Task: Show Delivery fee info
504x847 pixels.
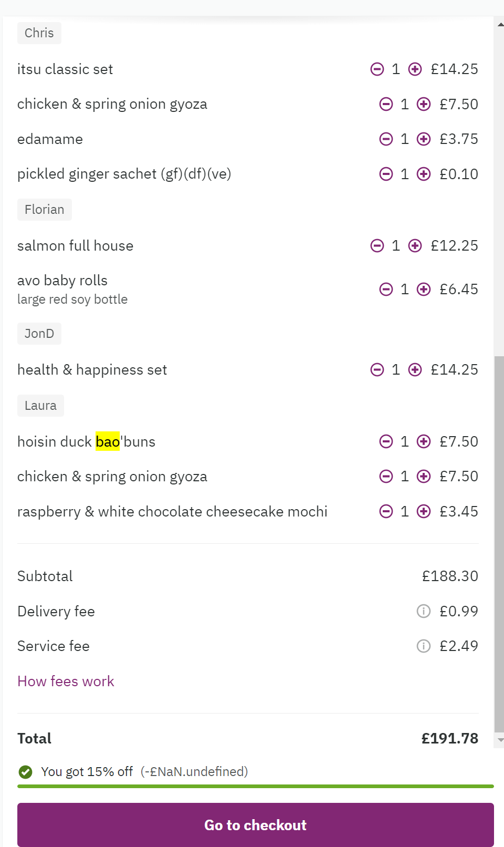Action: pos(423,611)
